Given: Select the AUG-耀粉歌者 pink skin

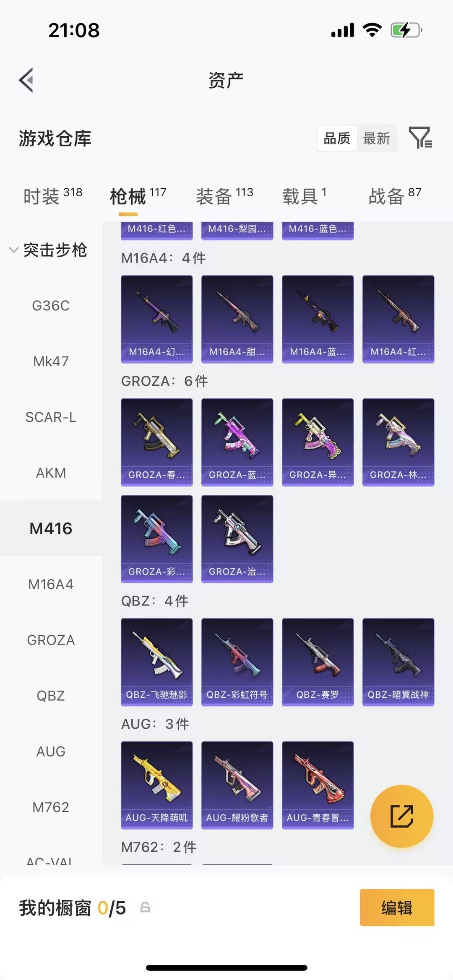Looking at the screenshot, I should point(237,785).
